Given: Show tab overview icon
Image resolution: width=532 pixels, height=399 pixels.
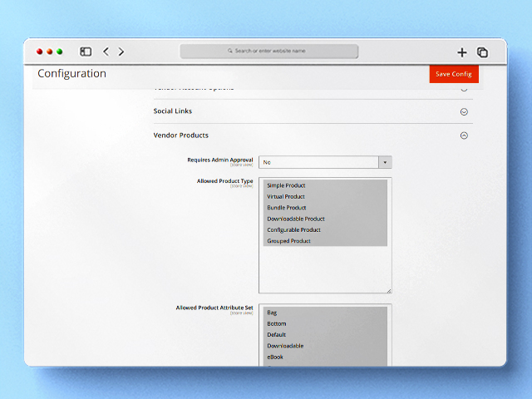Looking at the screenshot, I should click(x=482, y=52).
